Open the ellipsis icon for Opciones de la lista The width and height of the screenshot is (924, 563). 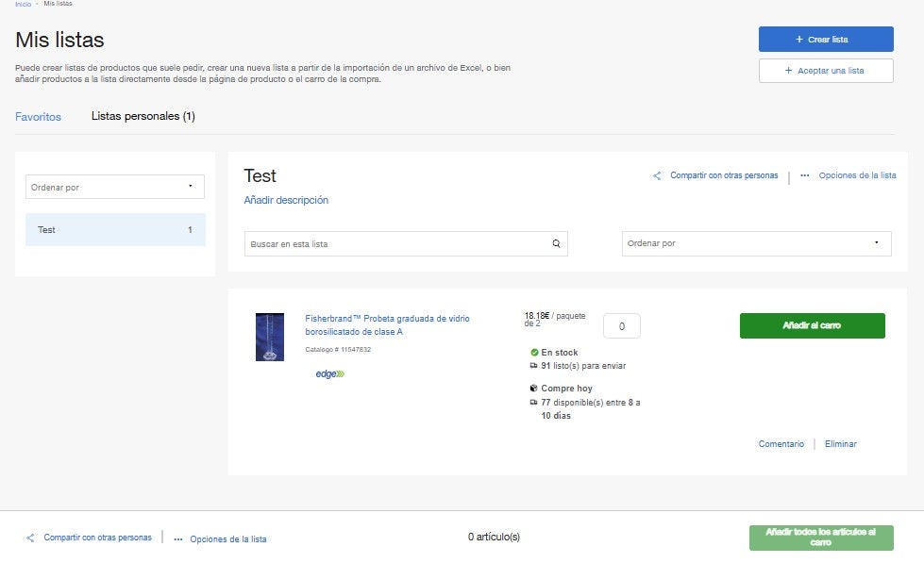click(x=805, y=175)
